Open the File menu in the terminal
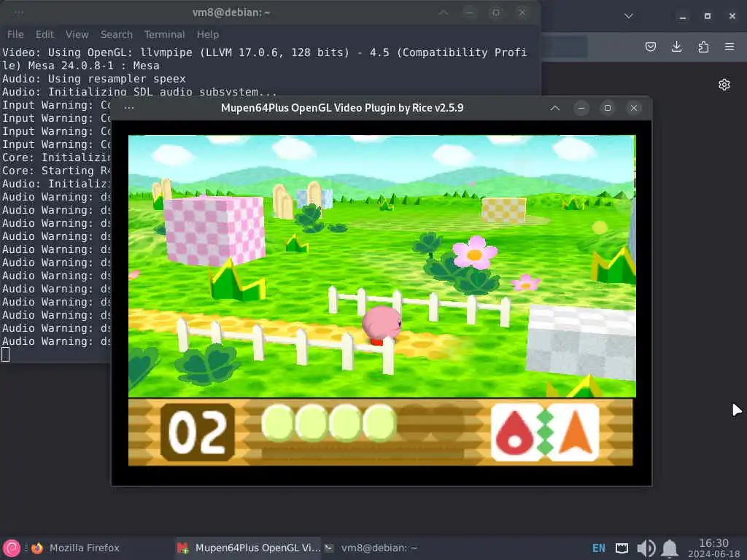 pos(15,34)
